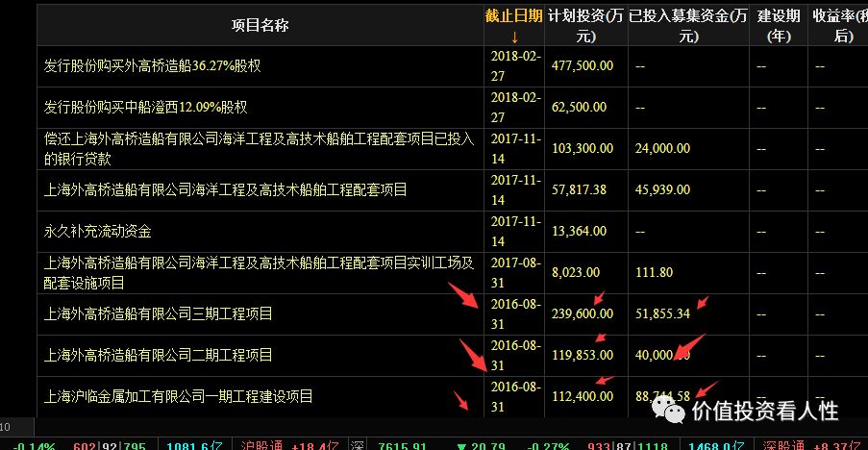
Task: Select row 偿还上海外高桥造船有限公司…已投入的银行贷款
Action: click(453, 149)
